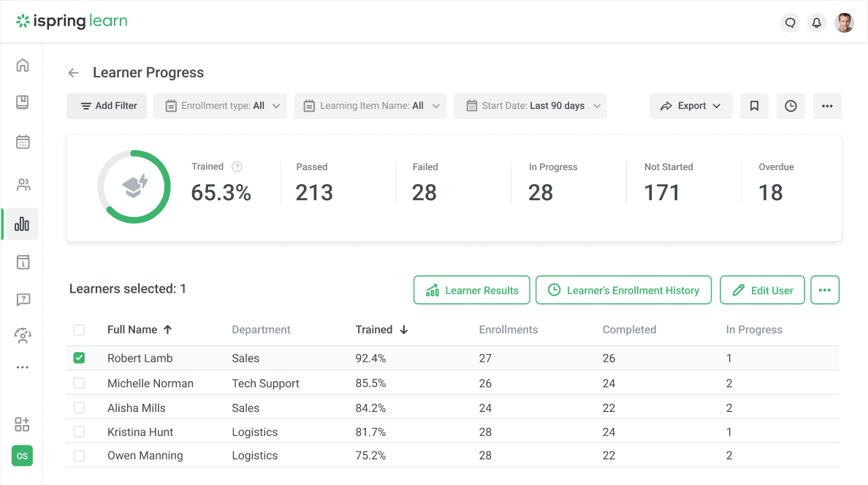Select the Calendar icon in the sidebar
This screenshot has width=868, height=485.
click(x=22, y=142)
